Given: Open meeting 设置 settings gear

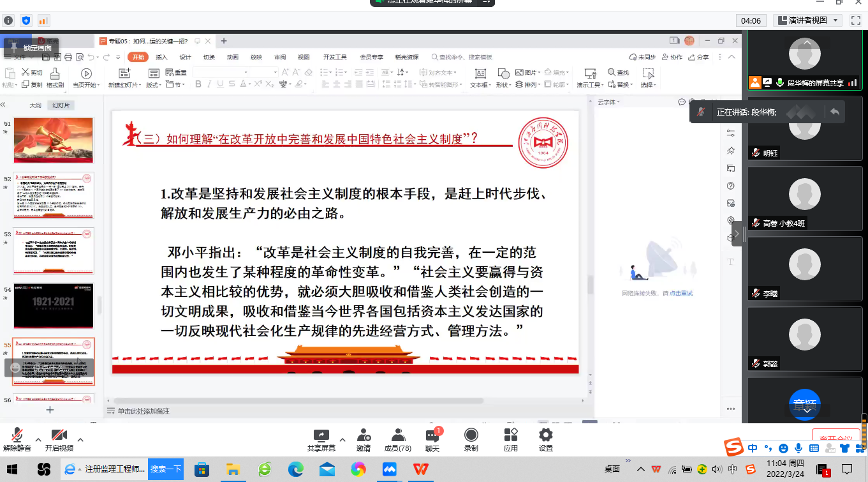Looking at the screenshot, I should [545, 440].
